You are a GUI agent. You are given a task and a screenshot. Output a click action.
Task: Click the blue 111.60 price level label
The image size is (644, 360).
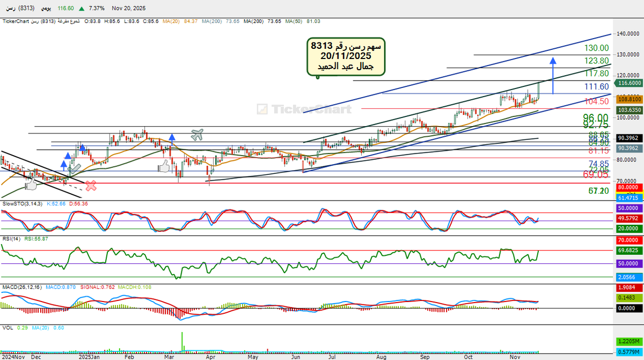tap(596, 86)
